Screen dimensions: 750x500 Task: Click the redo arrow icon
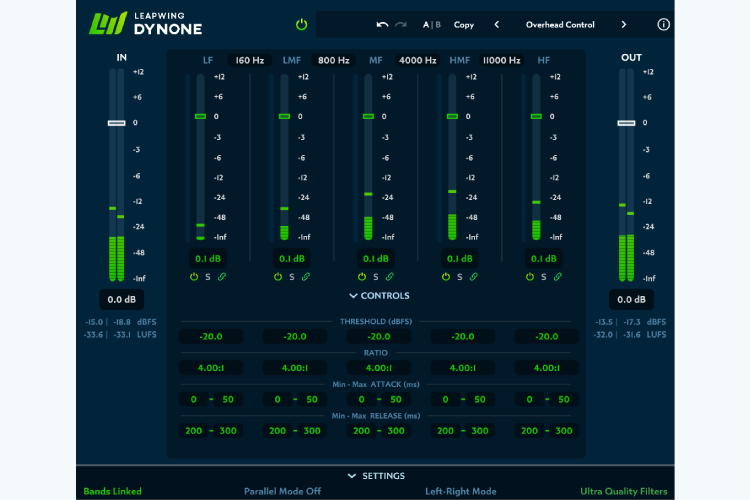point(401,24)
